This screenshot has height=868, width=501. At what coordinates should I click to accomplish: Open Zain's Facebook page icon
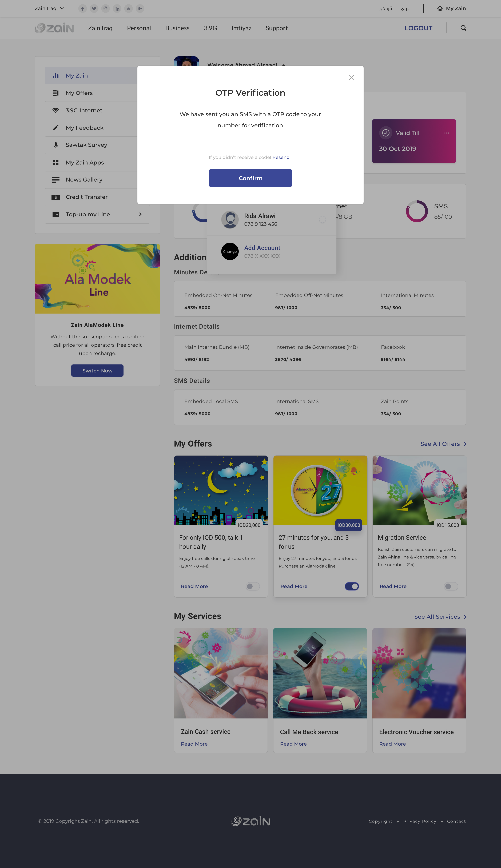point(83,9)
